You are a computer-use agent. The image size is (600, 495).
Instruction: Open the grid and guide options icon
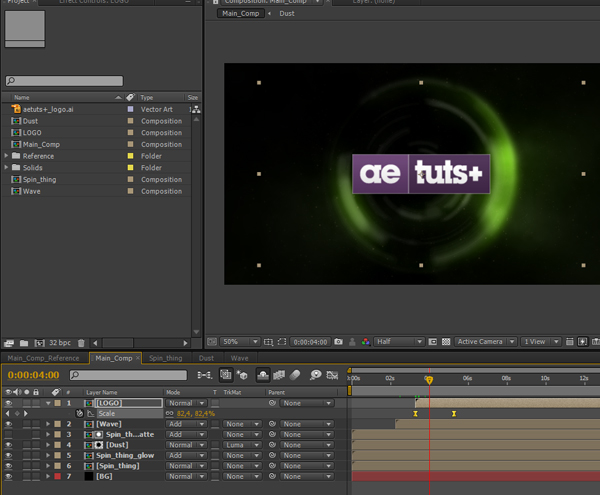tap(268, 342)
